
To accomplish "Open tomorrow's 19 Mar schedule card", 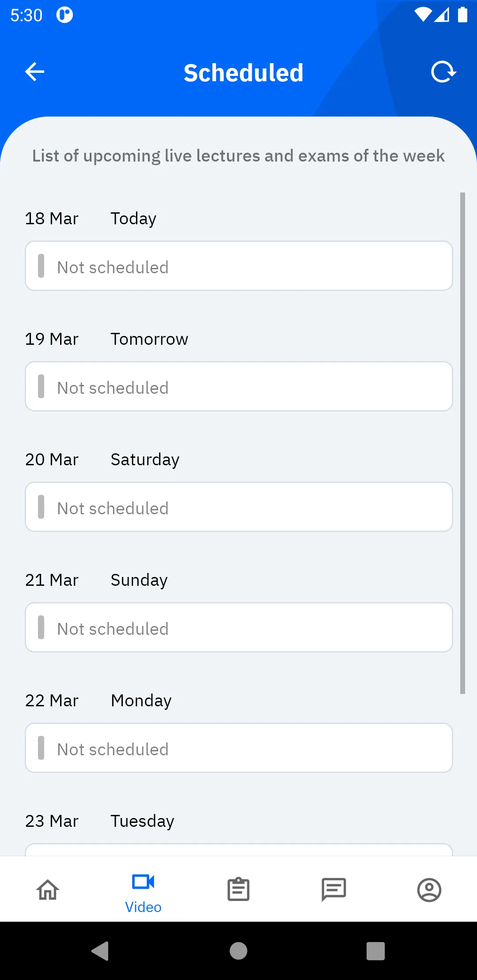I will 239,386.
